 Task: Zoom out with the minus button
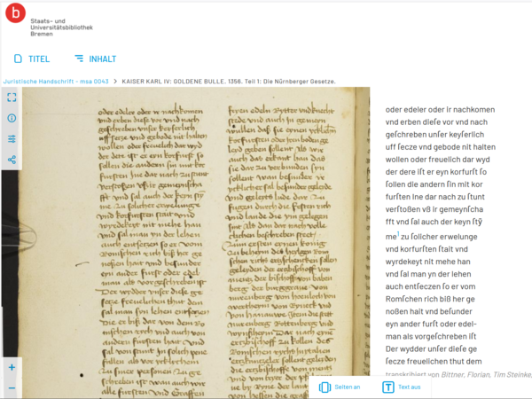tap(12, 388)
